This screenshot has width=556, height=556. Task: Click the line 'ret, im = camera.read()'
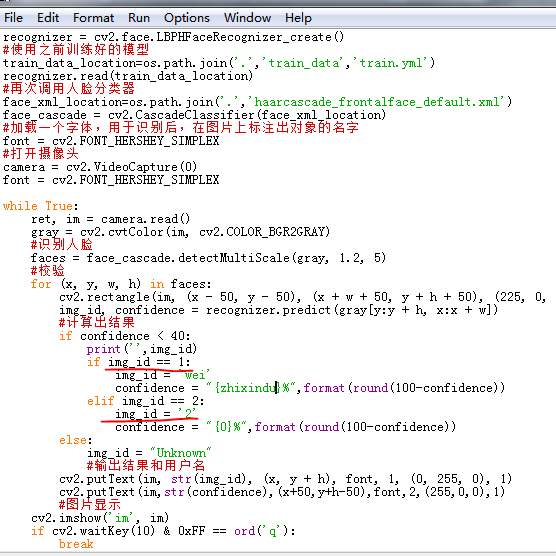pos(110,219)
